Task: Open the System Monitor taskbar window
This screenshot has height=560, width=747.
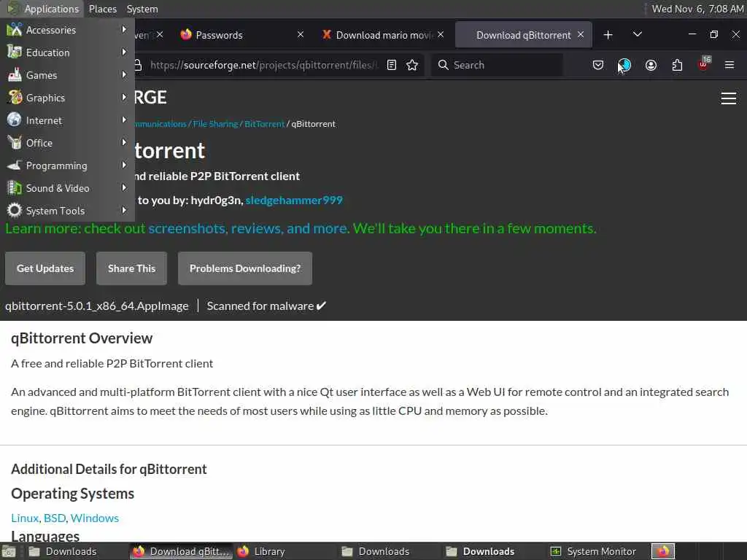Action: (593, 551)
